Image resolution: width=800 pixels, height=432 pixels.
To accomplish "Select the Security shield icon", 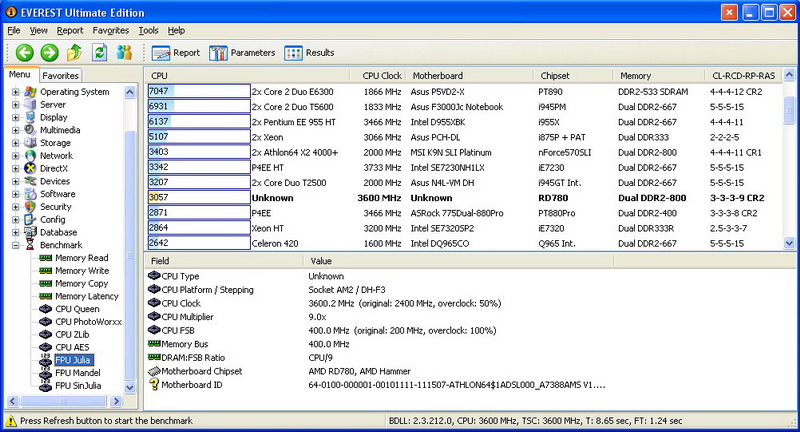I will point(31,207).
